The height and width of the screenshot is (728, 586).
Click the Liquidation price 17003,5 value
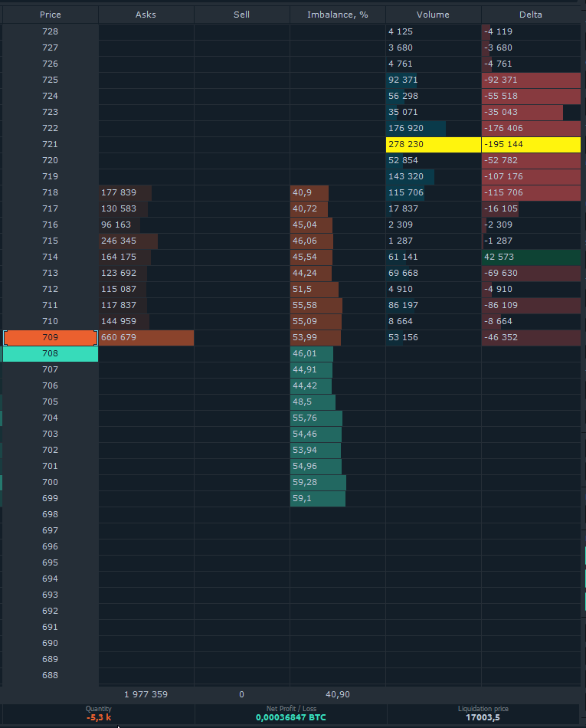pos(483,718)
